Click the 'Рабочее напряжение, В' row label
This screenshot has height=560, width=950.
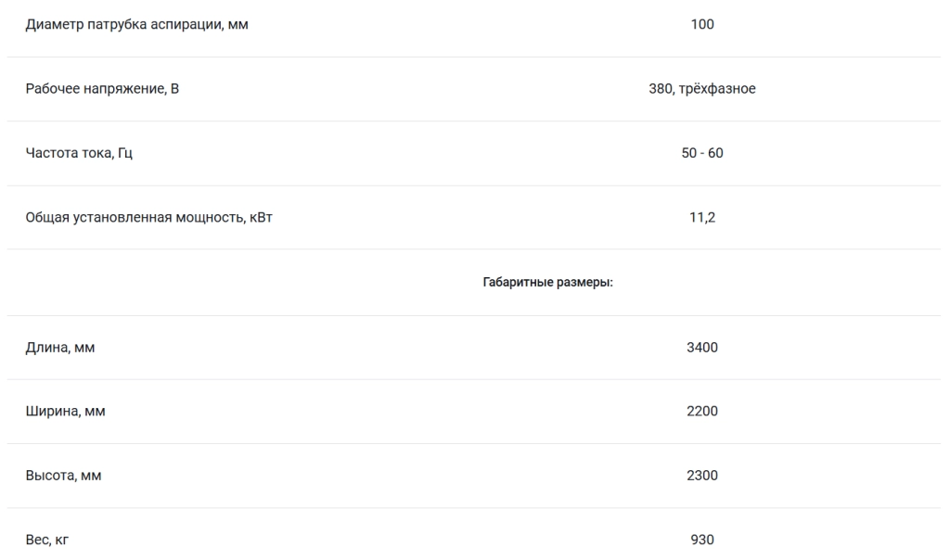102,89
